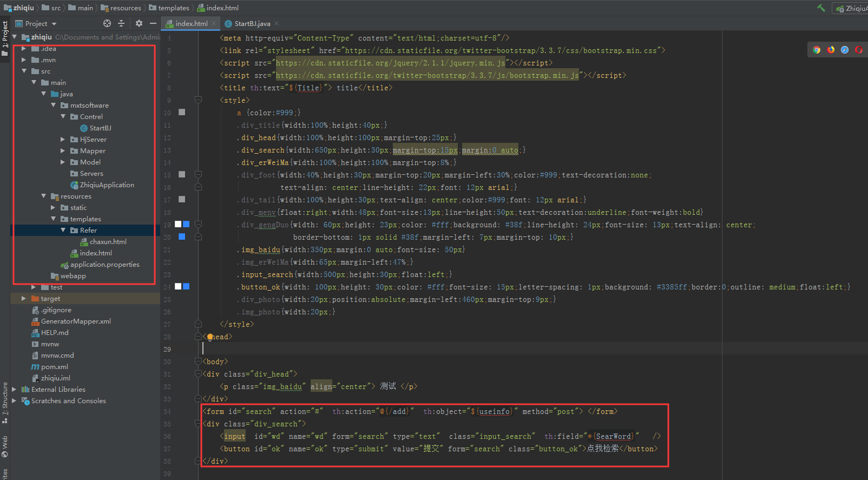The image size is (868, 480).
Task: Hide the Project panel with minus icon
Action: tap(153, 23)
